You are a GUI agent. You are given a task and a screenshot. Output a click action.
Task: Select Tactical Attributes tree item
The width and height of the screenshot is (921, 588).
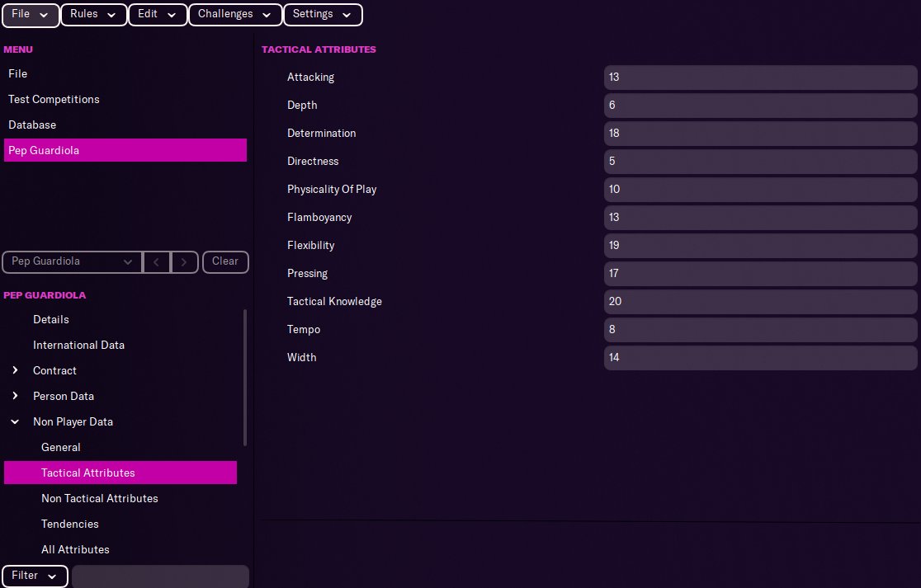coord(120,473)
